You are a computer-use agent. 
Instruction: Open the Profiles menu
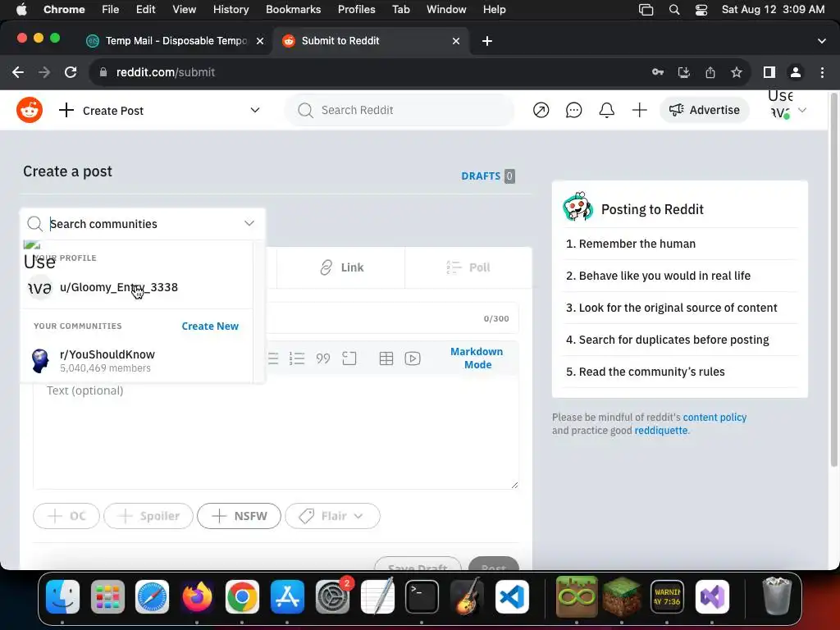(x=356, y=10)
